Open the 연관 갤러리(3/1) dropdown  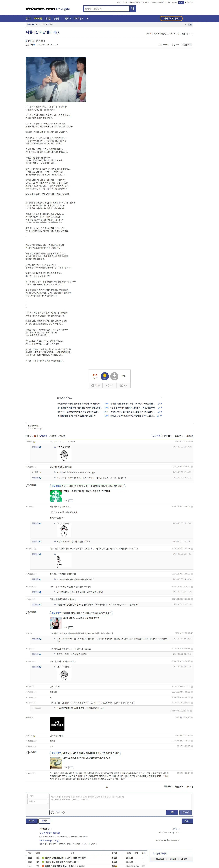click(161, 34)
